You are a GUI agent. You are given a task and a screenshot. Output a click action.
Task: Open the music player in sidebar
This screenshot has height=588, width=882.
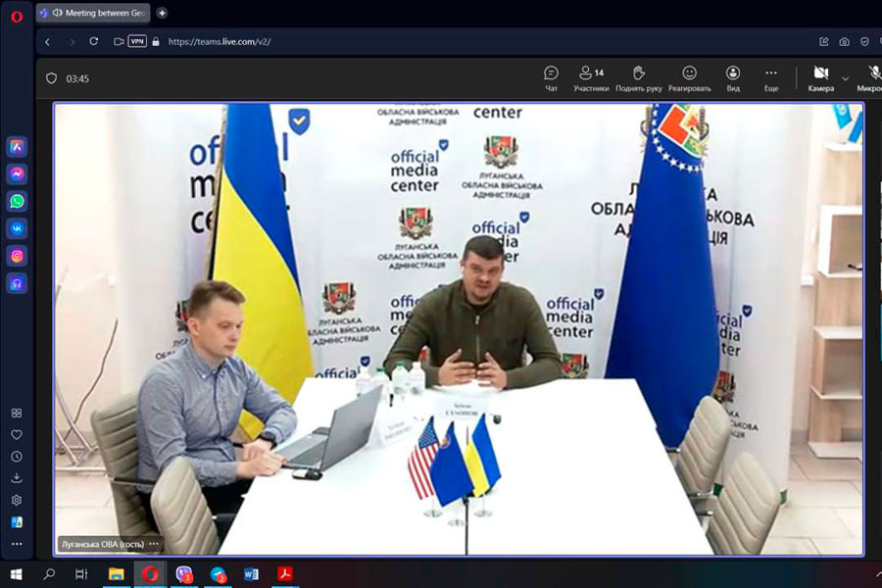coord(17,283)
